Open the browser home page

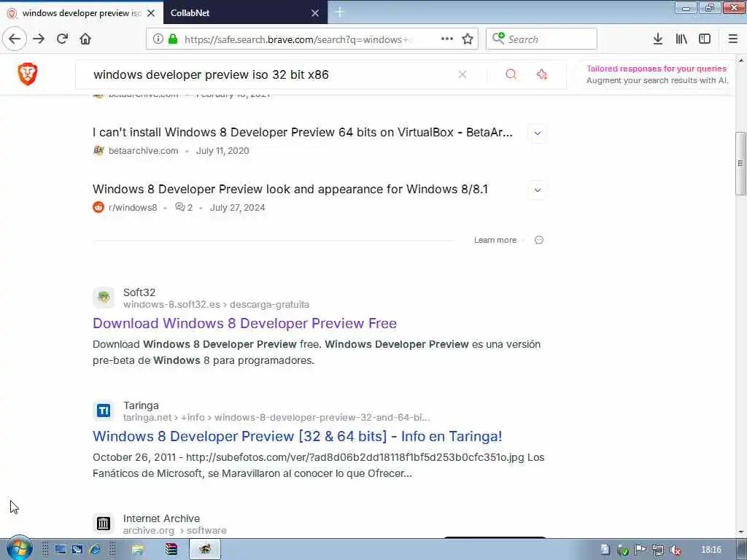coord(85,39)
